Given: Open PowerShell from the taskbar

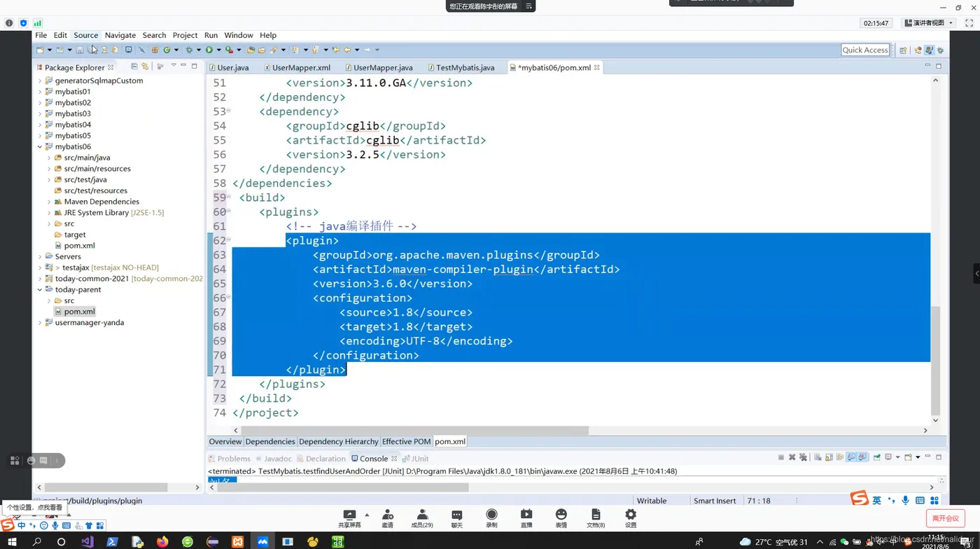Looking at the screenshot, I should [x=112, y=541].
